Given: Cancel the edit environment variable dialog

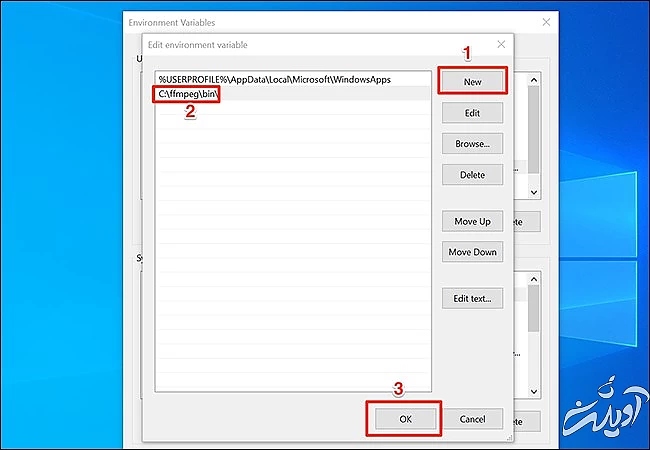Looking at the screenshot, I should pyautogui.click(x=472, y=418).
